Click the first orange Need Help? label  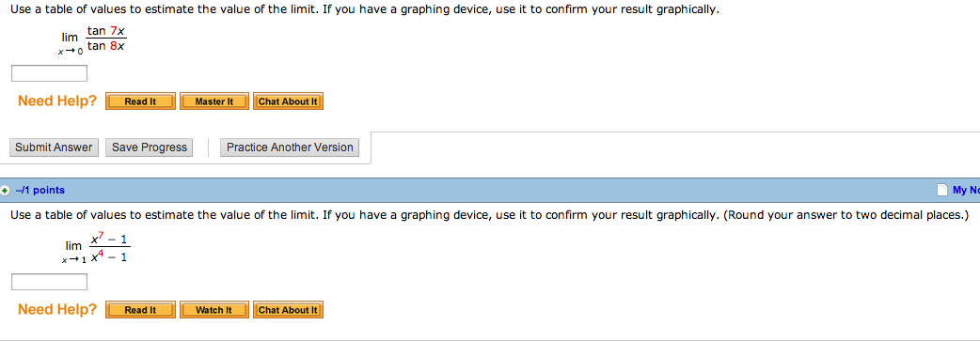click(x=57, y=101)
